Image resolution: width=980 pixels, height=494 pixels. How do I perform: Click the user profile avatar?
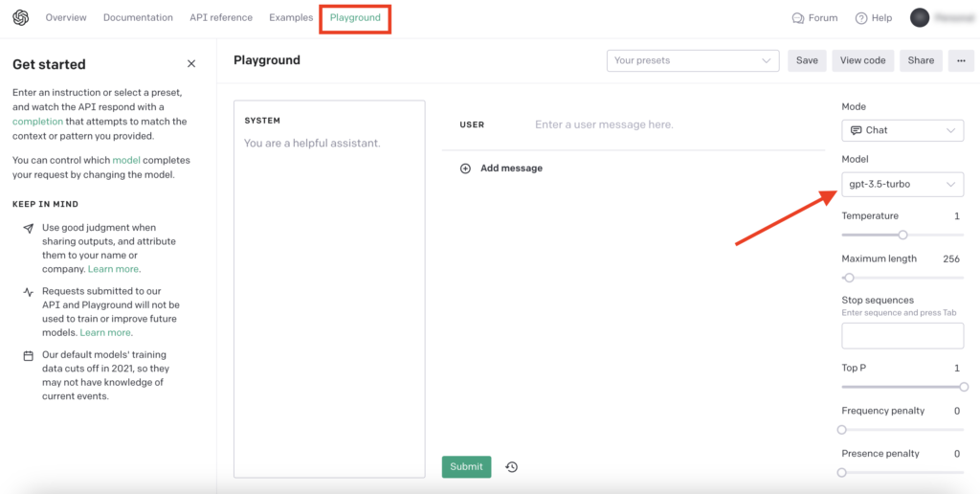(920, 18)
